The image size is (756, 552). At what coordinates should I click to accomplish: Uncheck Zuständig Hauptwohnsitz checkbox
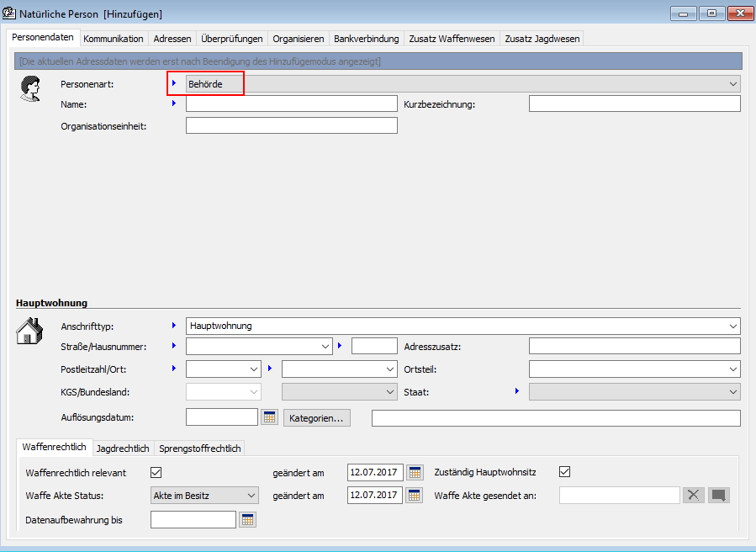[565, 472]
